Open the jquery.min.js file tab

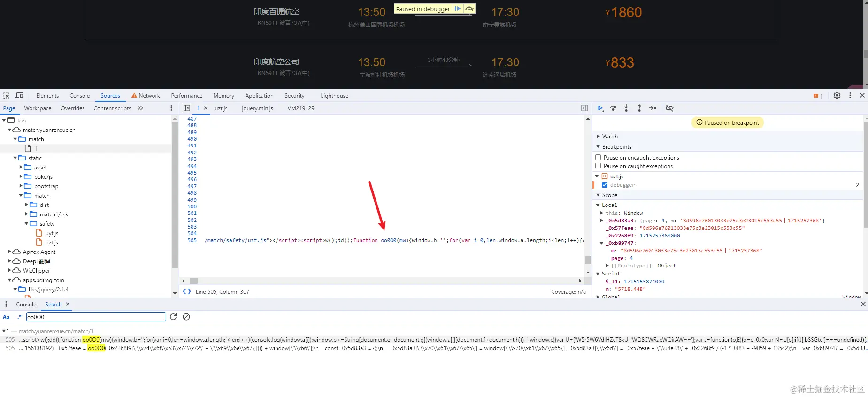257,108
